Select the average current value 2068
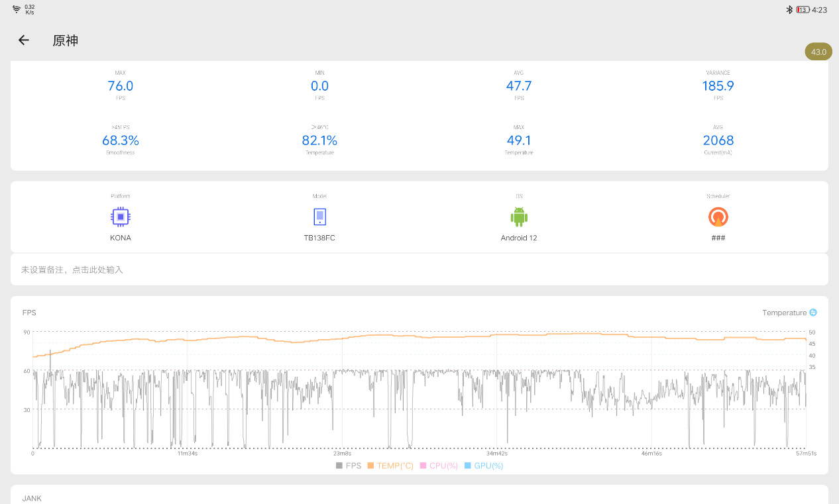 [718, 140]
